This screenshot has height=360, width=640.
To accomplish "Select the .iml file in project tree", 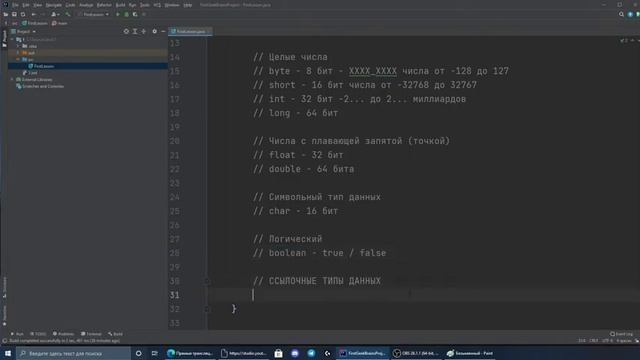I will click(x=30, y=73).
